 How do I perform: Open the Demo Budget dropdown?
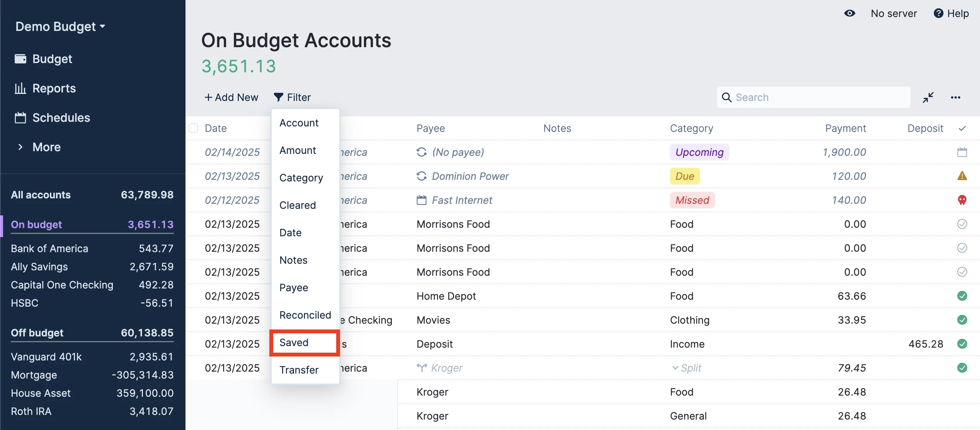(60, 26)
